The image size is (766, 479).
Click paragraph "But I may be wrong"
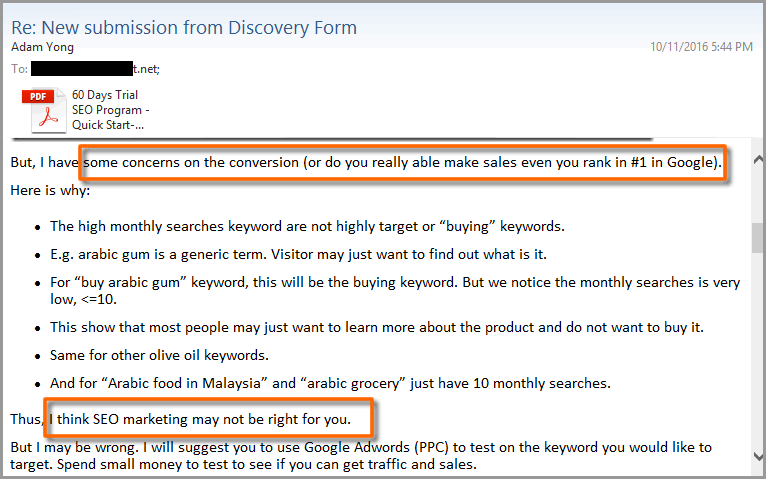pyautogui.click(x=361, y=456)
